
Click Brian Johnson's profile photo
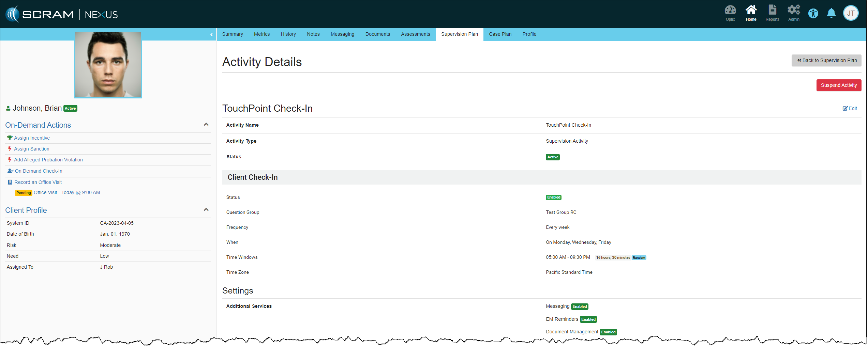(x=108, y=65)
